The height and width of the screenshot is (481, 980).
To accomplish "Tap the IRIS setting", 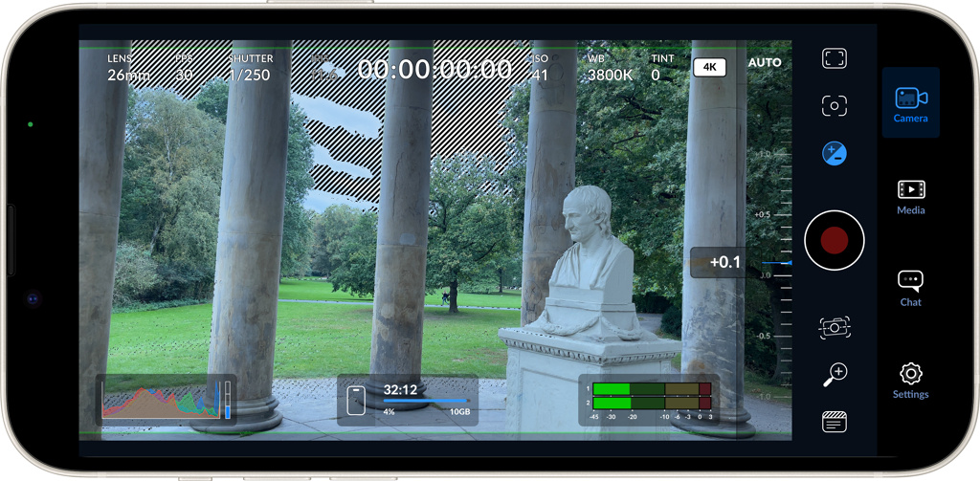I will (x=323, y=68).
